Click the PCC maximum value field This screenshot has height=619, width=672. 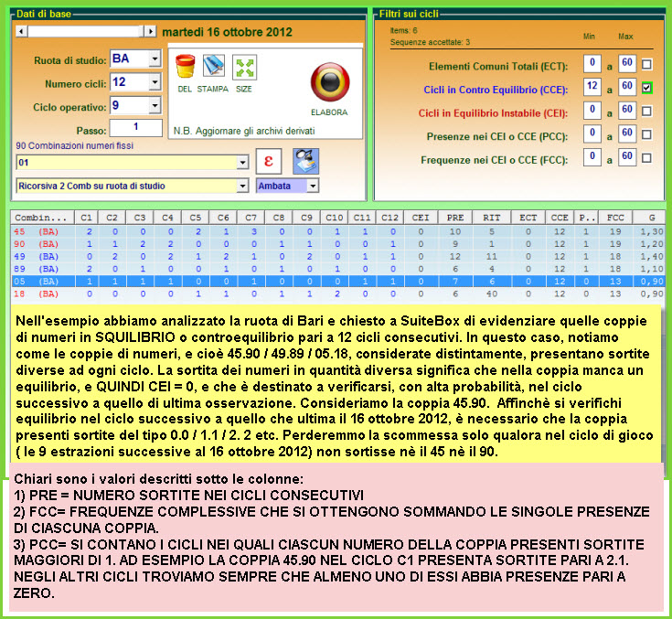coord(627,133)
